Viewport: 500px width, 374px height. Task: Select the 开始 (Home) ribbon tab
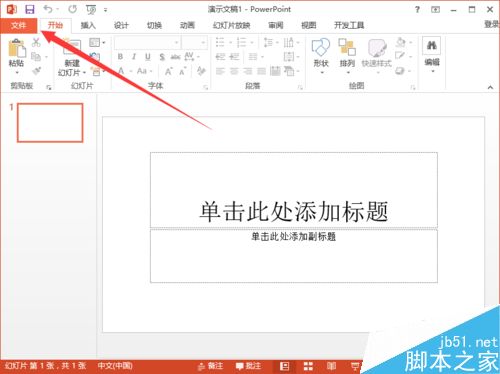[55, 25]
